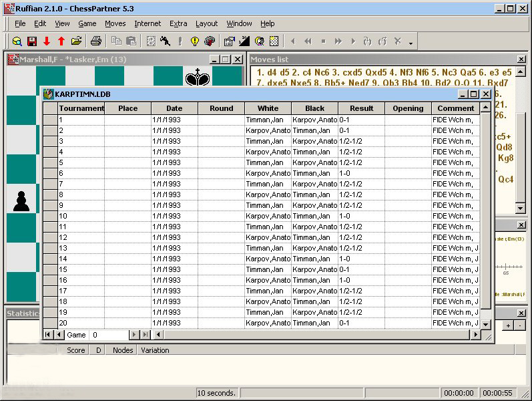This screenshot has width=532, height=401.
Task: Click the White column header
Action: pyautogui.click(x=268, y=108)
